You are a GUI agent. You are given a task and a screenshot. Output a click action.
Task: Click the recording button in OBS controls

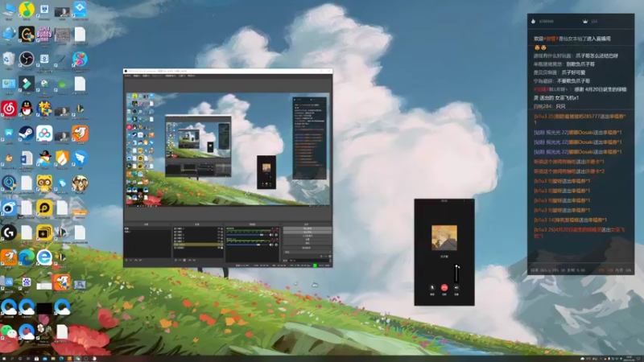click(308, 232)
